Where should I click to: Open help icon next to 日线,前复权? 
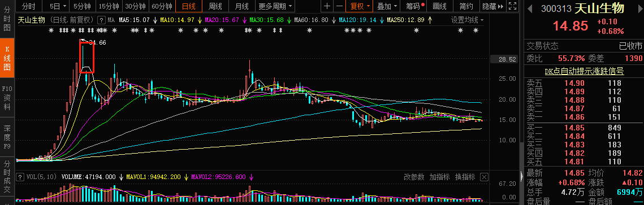click(x=101, y=20)
